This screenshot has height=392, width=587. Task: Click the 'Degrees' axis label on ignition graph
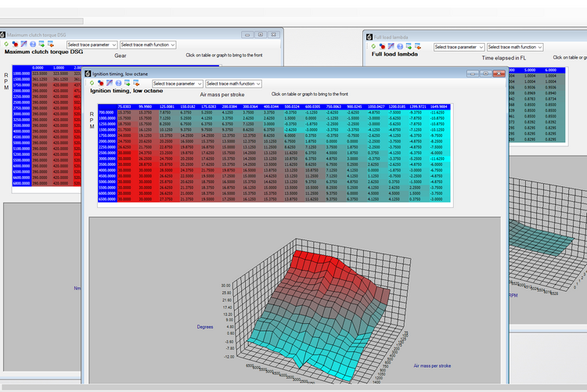click(205, 327)
